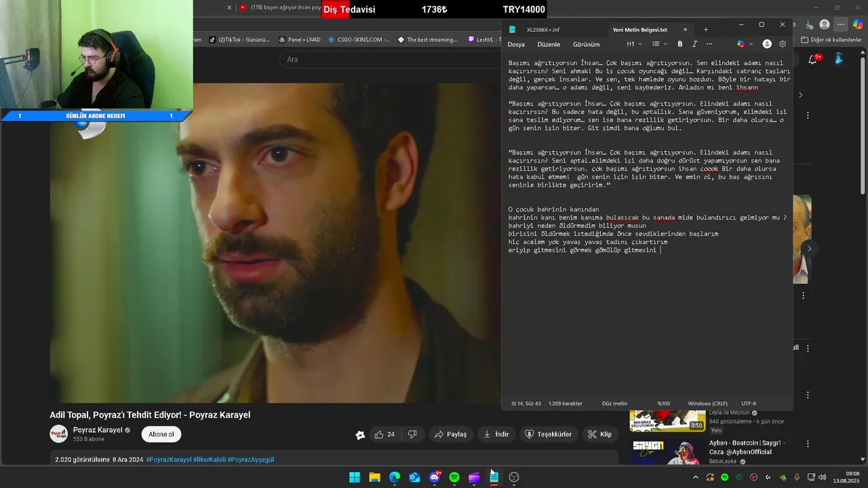868x488 pixels.
Task: Close the Yeni Metin Belgesi.txt tab
Action: click(x=685, y=30)
